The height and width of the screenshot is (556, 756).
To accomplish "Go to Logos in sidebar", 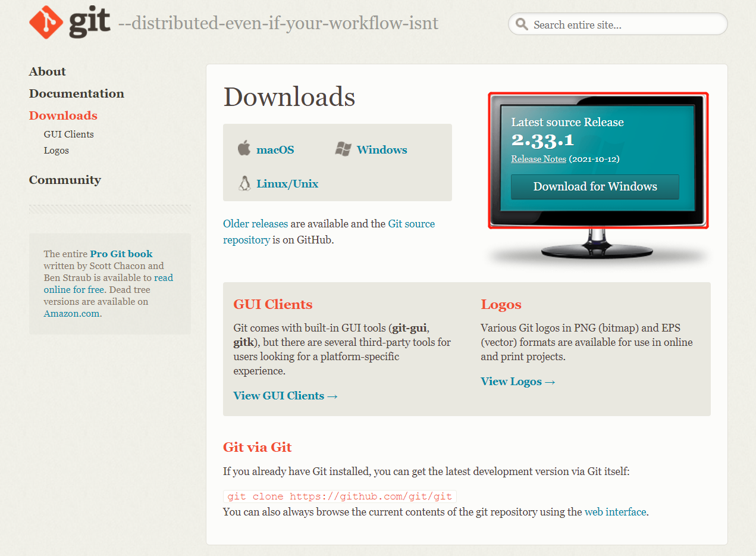I will point(57,150).
